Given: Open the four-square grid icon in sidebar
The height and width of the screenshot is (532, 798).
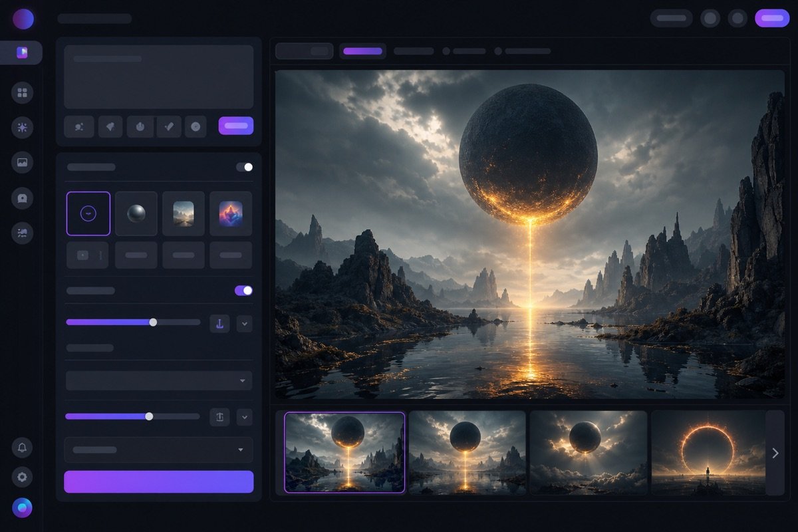Looking at the screenshot, I should pyautogui.click(x=23, y=93).
